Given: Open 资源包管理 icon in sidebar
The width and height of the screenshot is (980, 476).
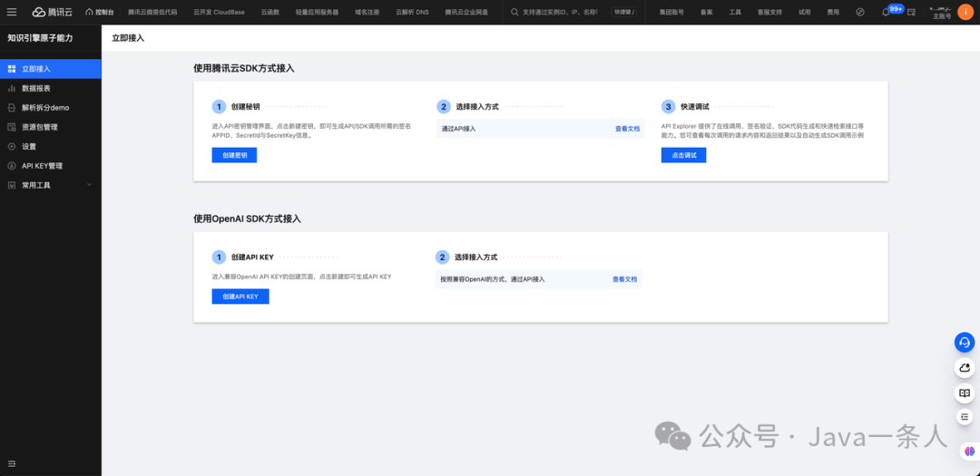Looking at the screenshot, I should tap(11, 127).
